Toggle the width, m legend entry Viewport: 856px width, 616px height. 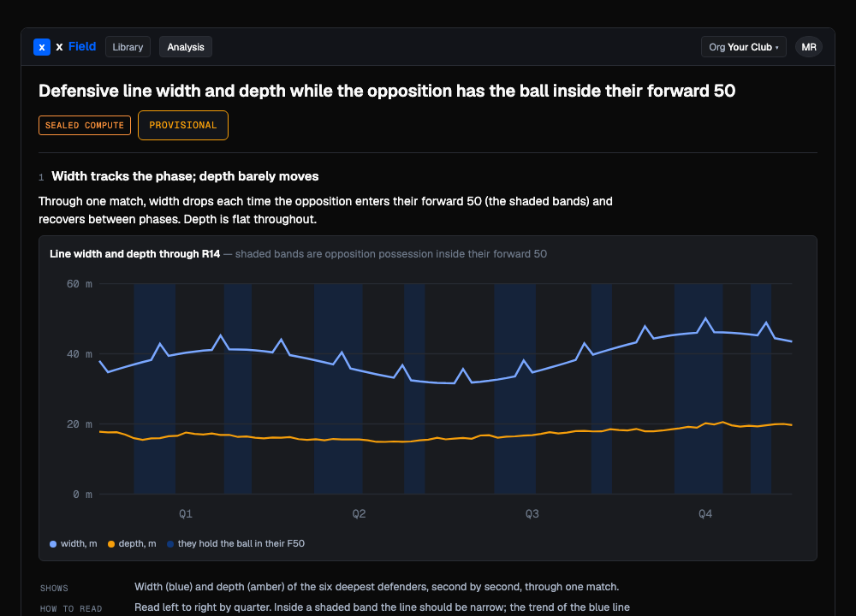click(x=73, y=544)
